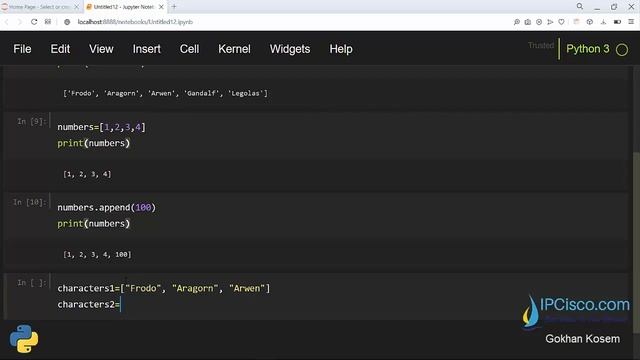The width and height of the screenshot is (640, 360).
Task: Go forward with the browser forward arrow
Action: (x=20, y=22)
